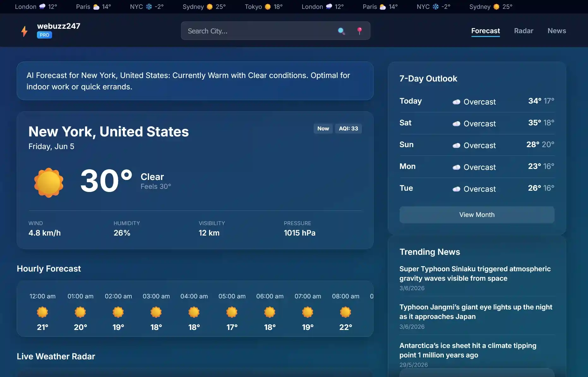The image size is (588, 377).
Task: Click the Hourly Forecast heading
Action: click(49, 269)
